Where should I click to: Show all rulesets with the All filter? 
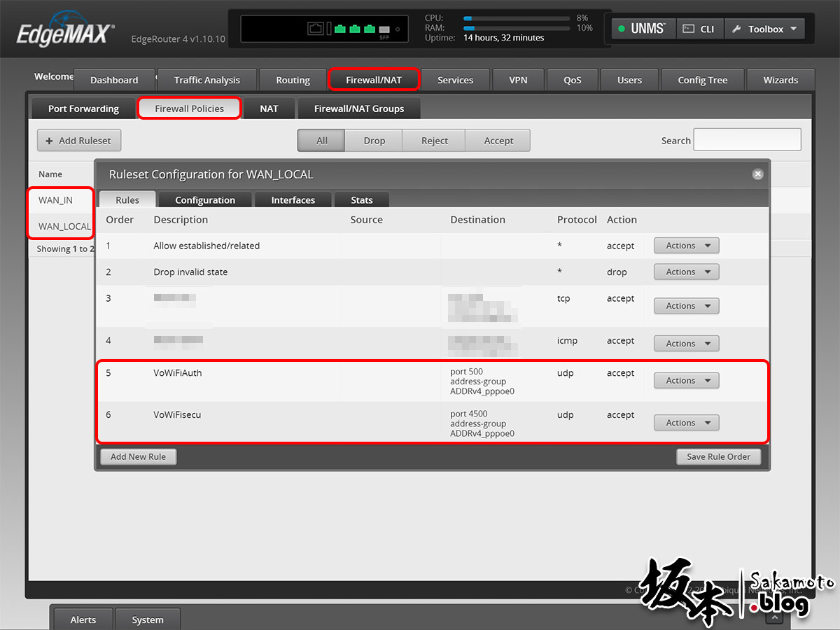(321, 141)
